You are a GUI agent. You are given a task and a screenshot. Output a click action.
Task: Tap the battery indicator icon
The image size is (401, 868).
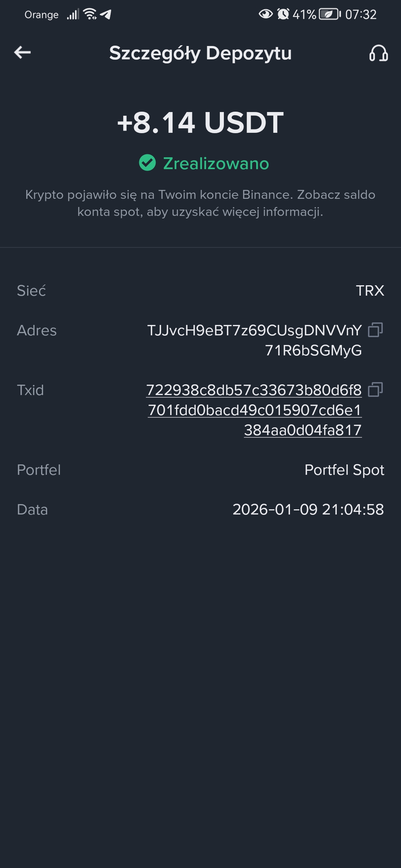coord(330,14)
